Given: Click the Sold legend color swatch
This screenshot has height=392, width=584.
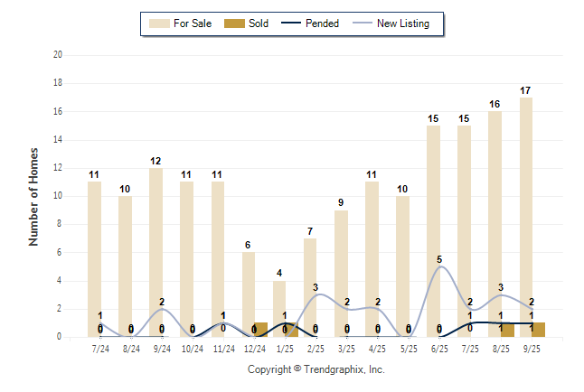Looking at the screenshot, I should (x=233, y=23).
